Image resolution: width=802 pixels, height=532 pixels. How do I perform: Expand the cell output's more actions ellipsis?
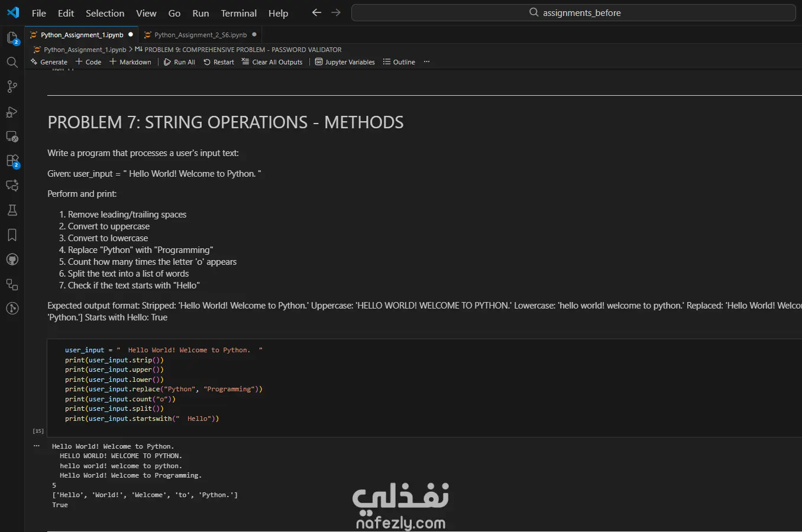[x=37, y=446]
